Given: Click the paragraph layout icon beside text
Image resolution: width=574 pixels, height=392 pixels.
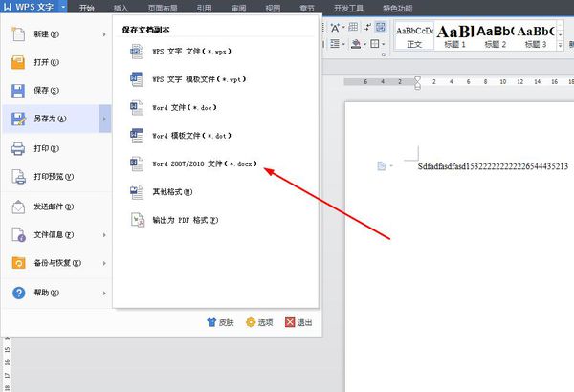Looking at the screenshot, I should click(x=382, y=166).
